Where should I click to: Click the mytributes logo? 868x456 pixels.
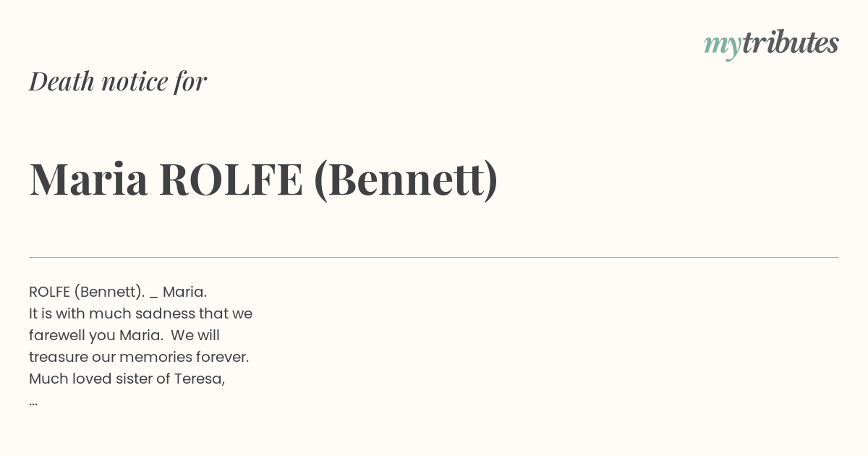pos(771,45)
